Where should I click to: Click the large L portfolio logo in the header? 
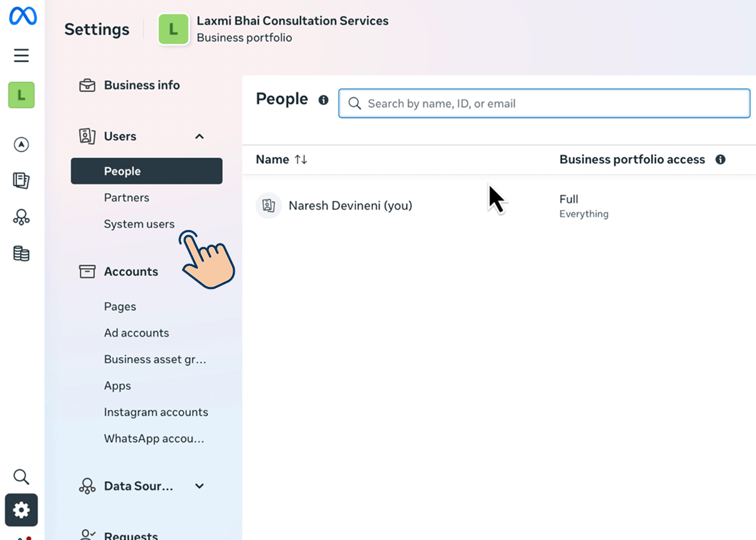(174, 29)
